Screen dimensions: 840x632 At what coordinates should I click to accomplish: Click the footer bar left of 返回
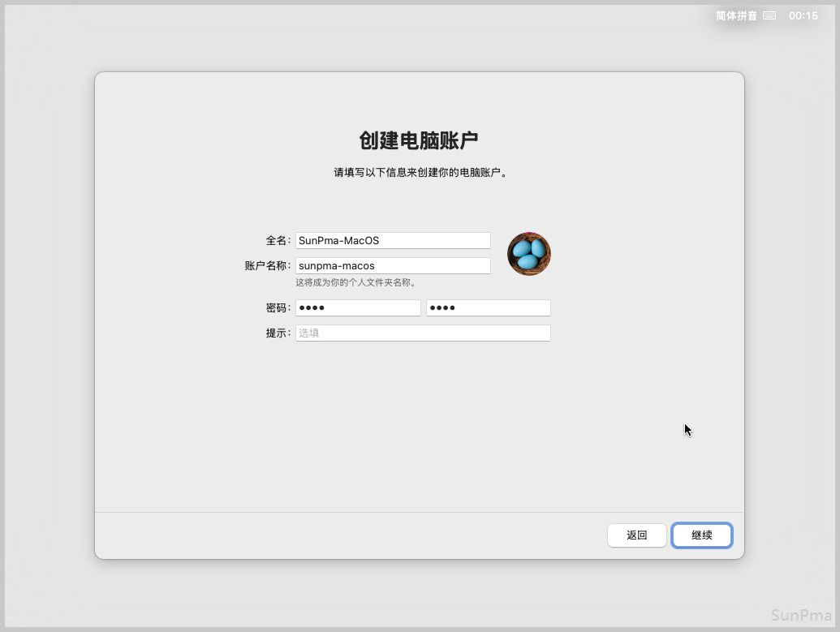click(349, 535)
